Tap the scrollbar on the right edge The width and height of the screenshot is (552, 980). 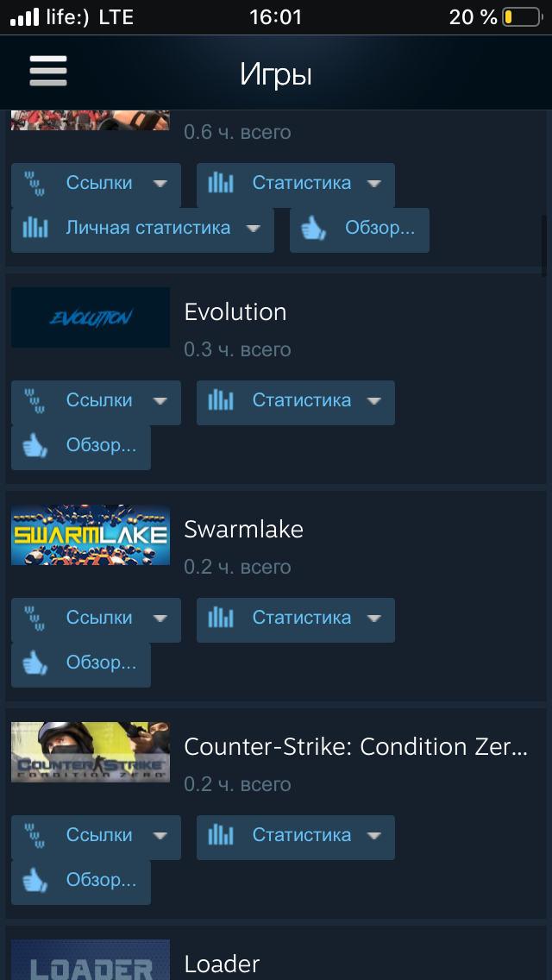point(544,246)
